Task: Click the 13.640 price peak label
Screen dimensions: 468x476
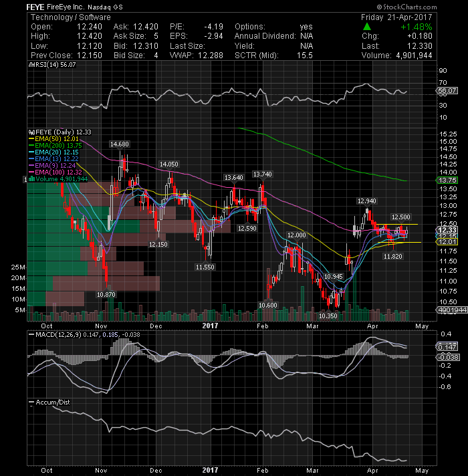Action: (234, 178)
